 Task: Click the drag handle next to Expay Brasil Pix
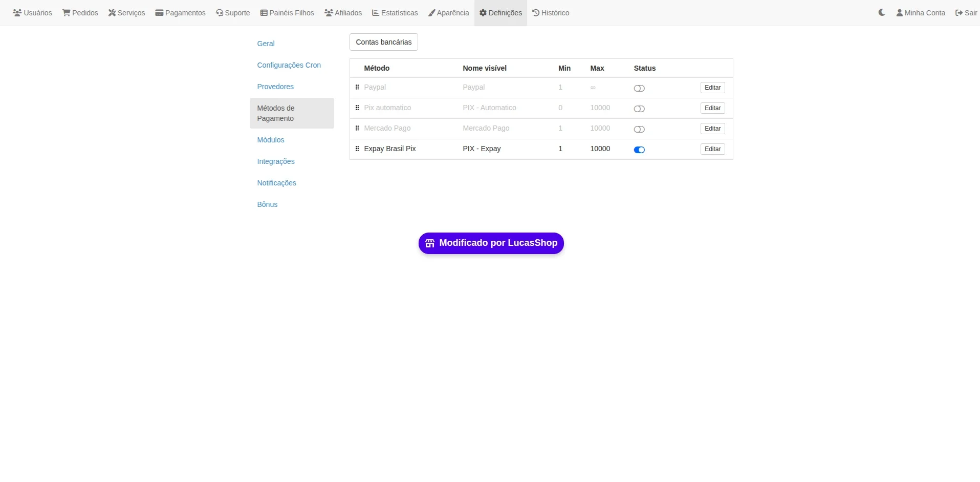(x=357, y=149)
